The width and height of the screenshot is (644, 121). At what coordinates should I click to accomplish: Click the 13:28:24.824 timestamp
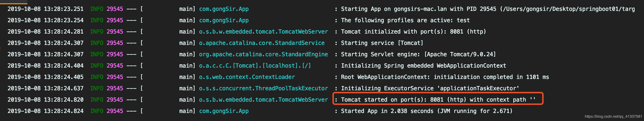tap(63, 111)
